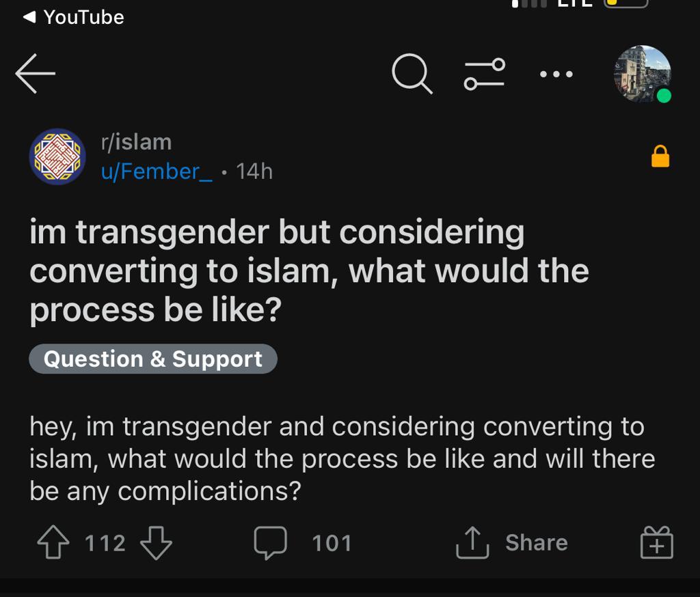Tap the back arrow icon
This screenshot has height=597, width=700.
pyautogui.click(x=36, y=74)
